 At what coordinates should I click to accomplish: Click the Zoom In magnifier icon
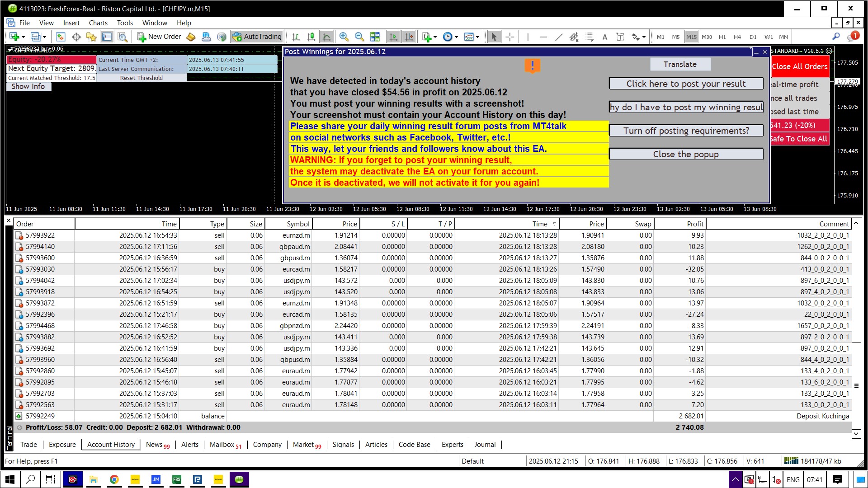click(344, 37)
